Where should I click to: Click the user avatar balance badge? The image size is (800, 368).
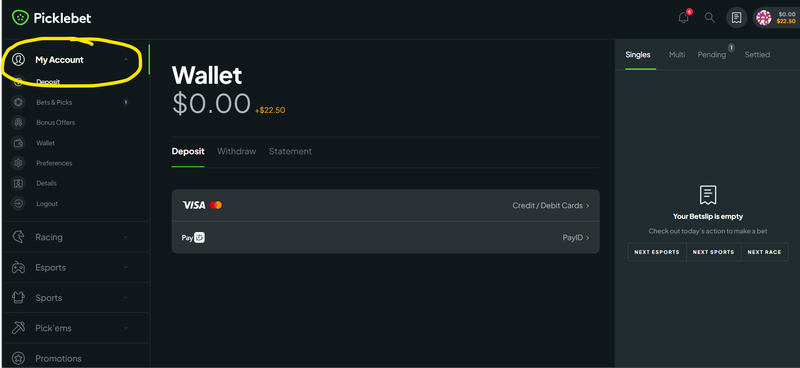coord(776,17)
